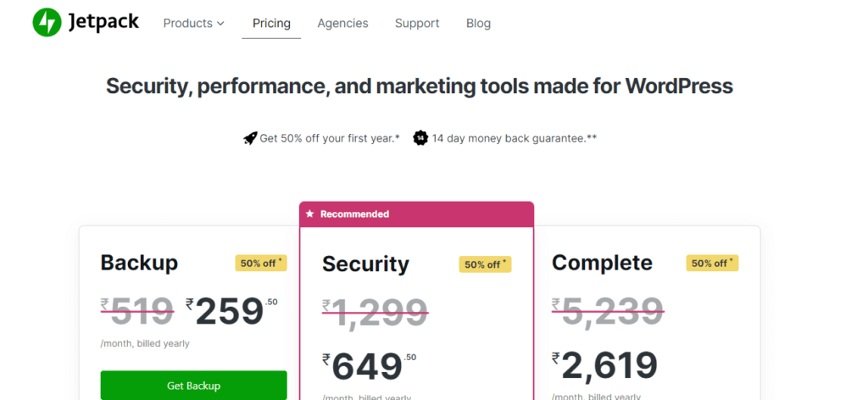Click the Get 50% off first year text
Viewport: 868px width, 400px height.
(x=330, y=138)
